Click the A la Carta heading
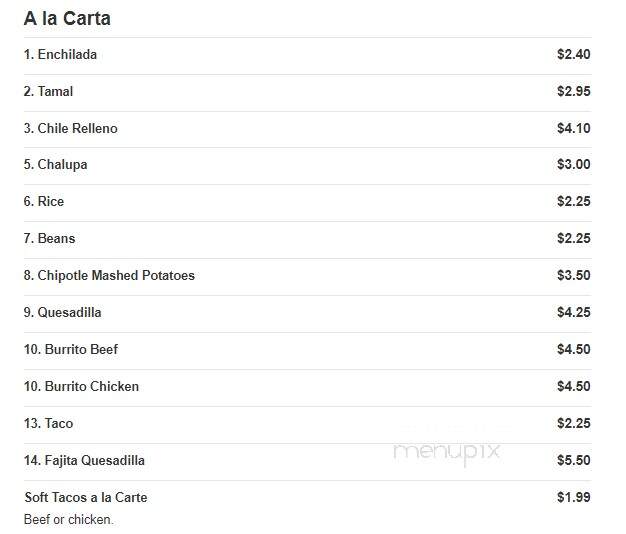This screenshot has height=534, width=626. pos(67,18)
